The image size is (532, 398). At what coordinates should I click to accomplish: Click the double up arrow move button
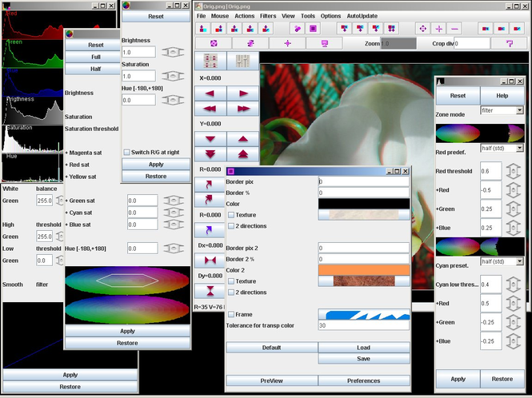[243, 154]
